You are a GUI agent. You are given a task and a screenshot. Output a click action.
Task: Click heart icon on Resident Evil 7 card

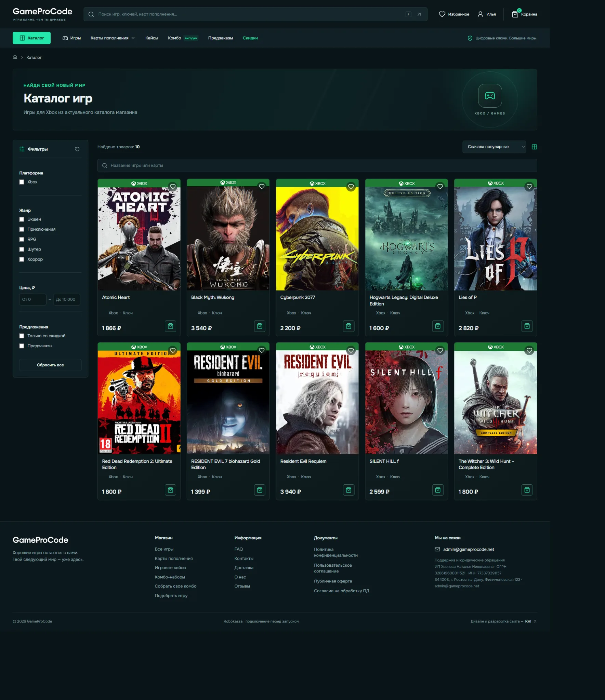coord(262,350)
